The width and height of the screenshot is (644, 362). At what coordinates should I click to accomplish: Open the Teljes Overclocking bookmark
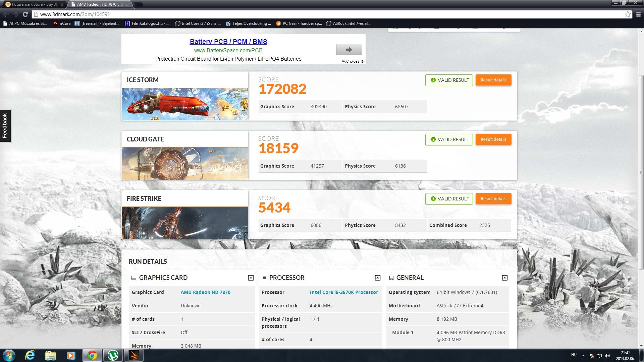[x=249, y=23]
